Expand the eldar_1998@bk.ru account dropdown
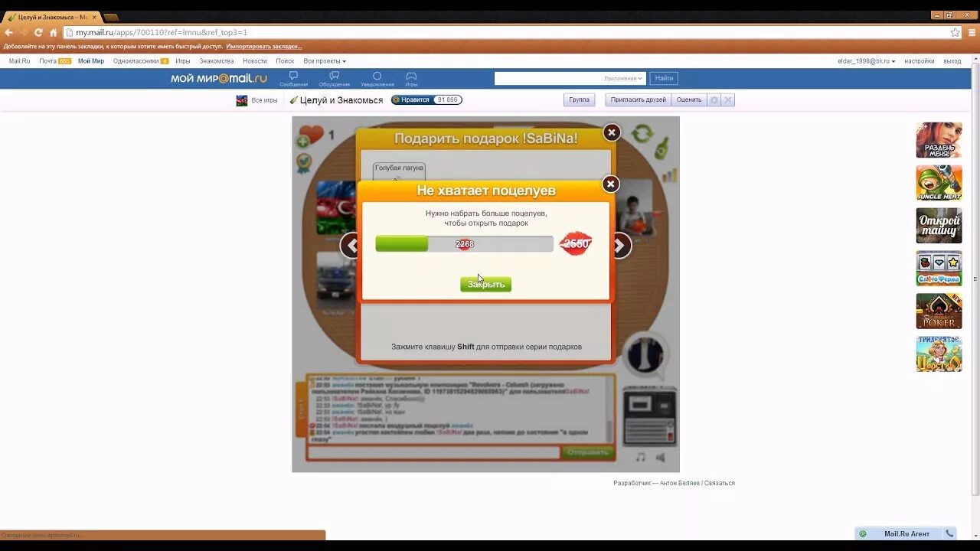 tap(866, 61)
